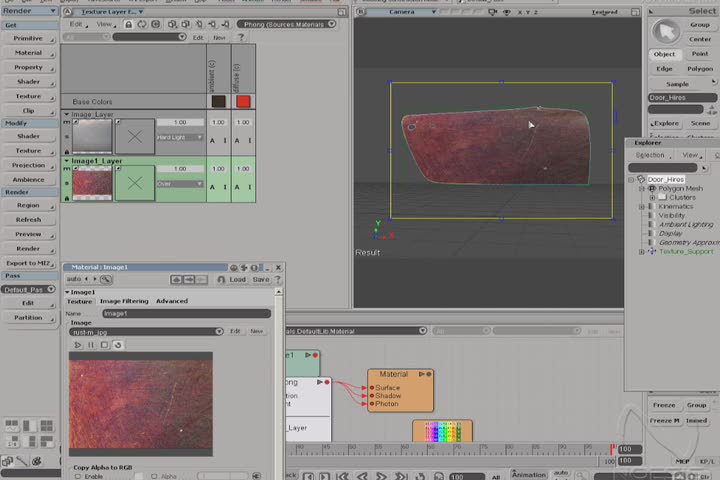Screen dimensions: 720x480
Task: Click the Texture Layer Editor panel resize icon
Action: pos(342,12)
